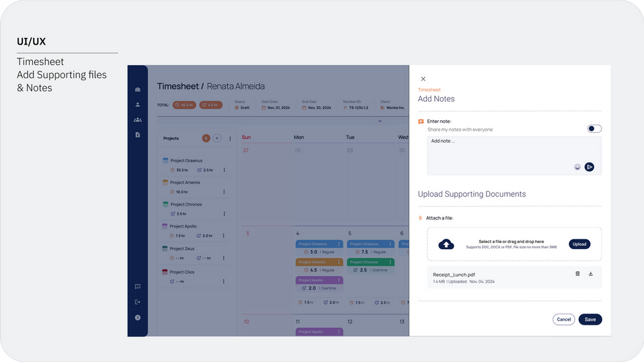Download Receipt_Lunch.pdf file
Viewport: 644px width, 362px height.
click(x=591, y=274)
